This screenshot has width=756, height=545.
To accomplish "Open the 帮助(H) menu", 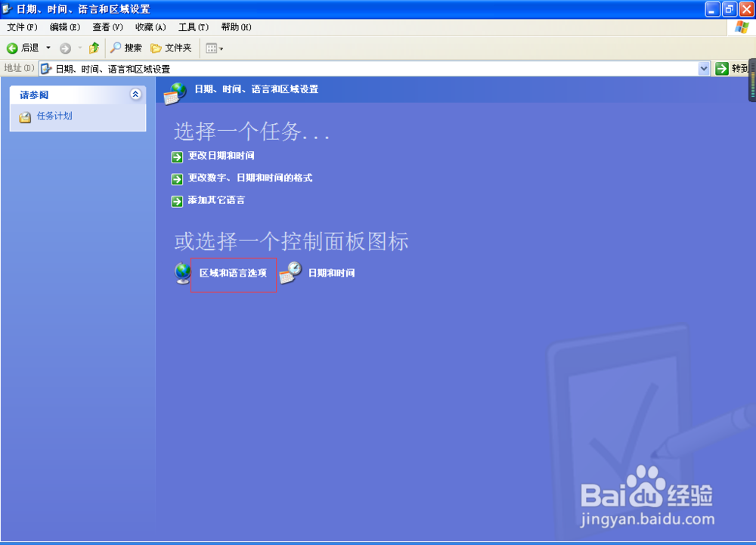I will (236, 27).
